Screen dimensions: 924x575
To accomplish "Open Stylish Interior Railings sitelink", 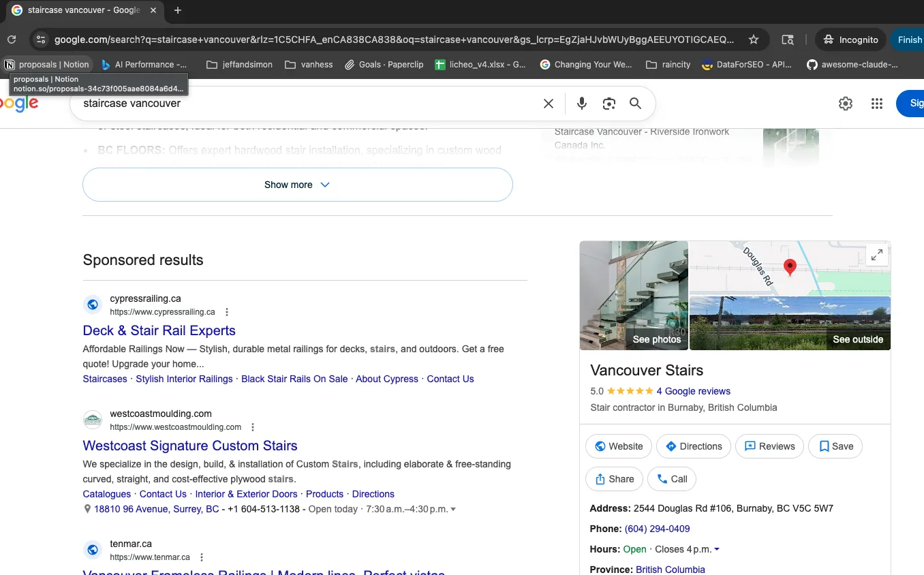I will point(184,379).
